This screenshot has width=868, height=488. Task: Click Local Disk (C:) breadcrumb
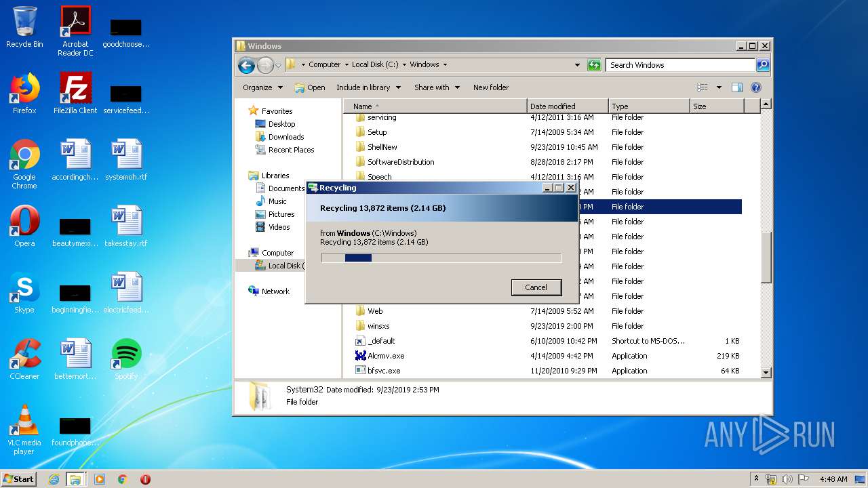(375, 65)
